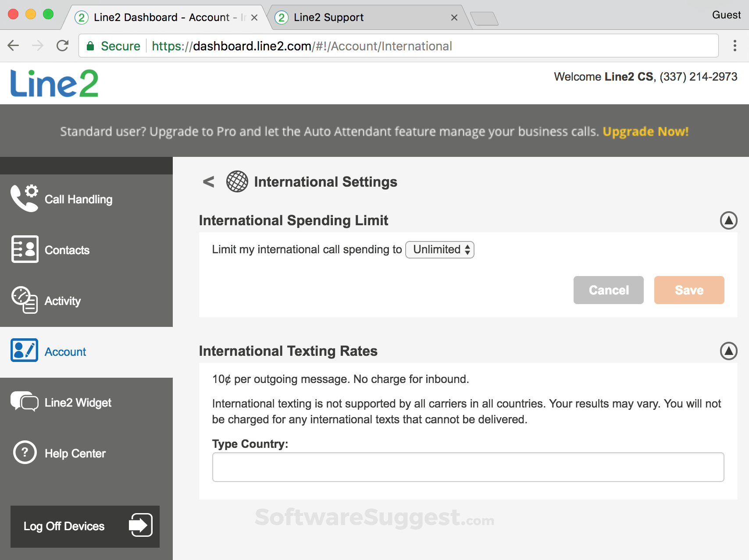749x560 pixels.
Task: Click the Log Off Devices arrow icon
Action: tap(140, 525)
